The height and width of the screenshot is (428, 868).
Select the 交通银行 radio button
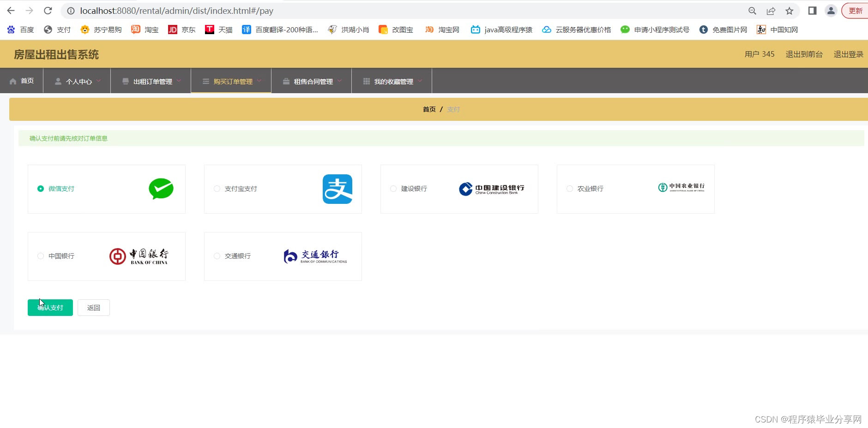[217, 256]
